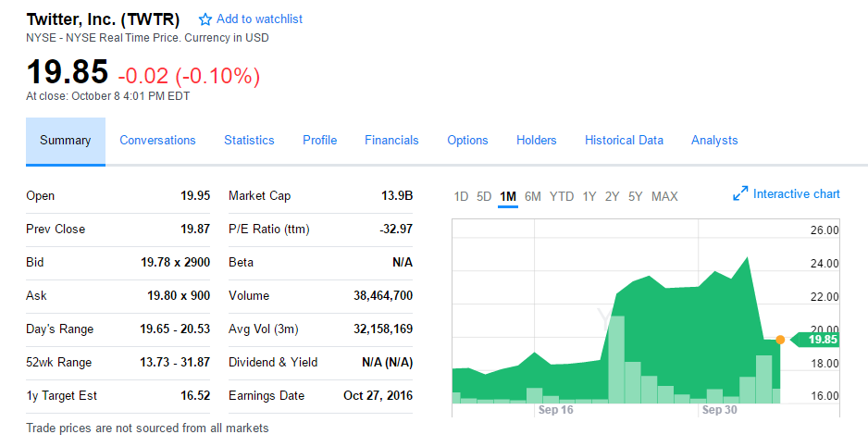Switch to Historical Data tab
Screen dimensions: 868x447
(624, 140)
